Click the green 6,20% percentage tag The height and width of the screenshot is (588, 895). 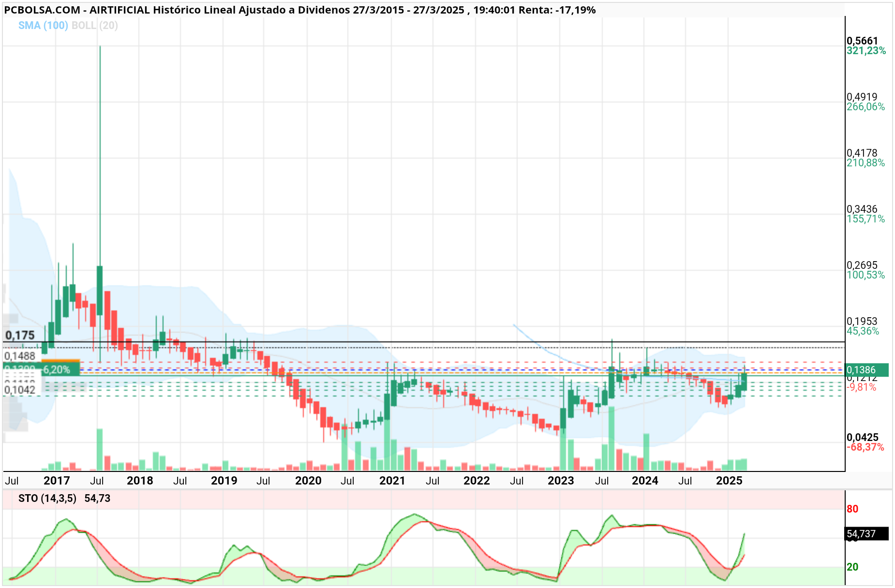tap(57, 370)
